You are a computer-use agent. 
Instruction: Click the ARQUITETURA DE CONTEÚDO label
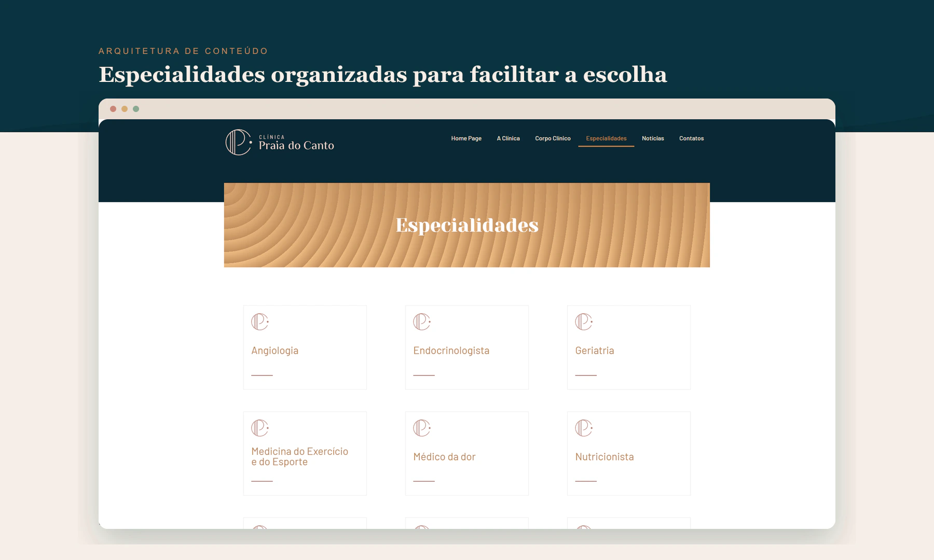point(183,51)
